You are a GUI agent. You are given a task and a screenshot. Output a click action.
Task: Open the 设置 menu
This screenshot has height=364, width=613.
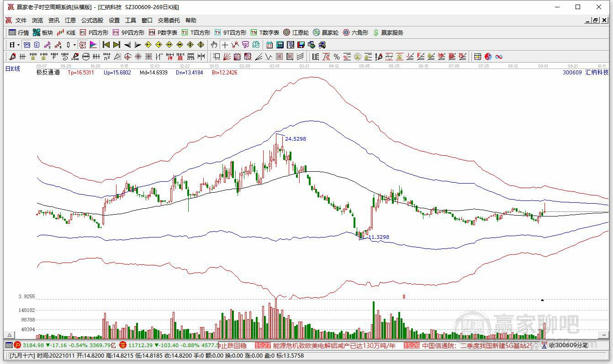click(x=114, y=20)
